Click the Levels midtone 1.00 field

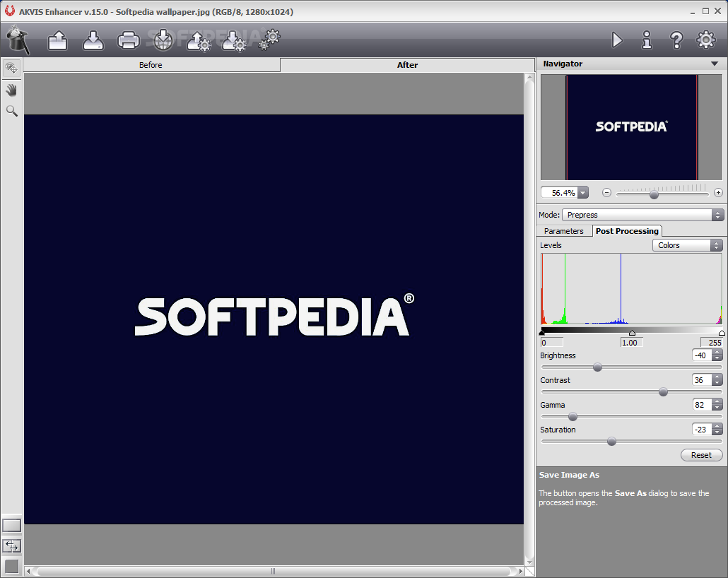631,343
